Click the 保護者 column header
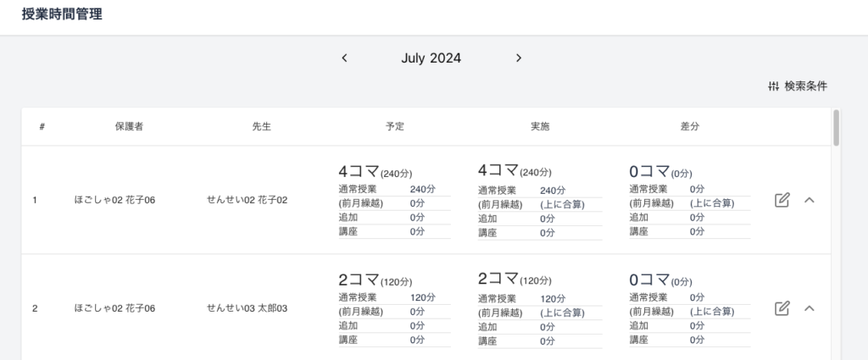868x360 pixels. (129, 126)
